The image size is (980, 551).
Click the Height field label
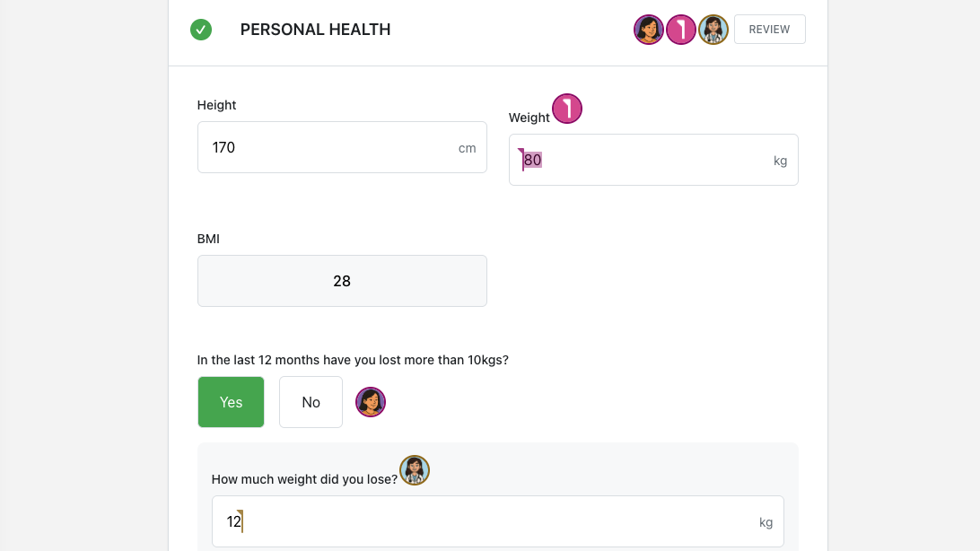tap(216, 105)
